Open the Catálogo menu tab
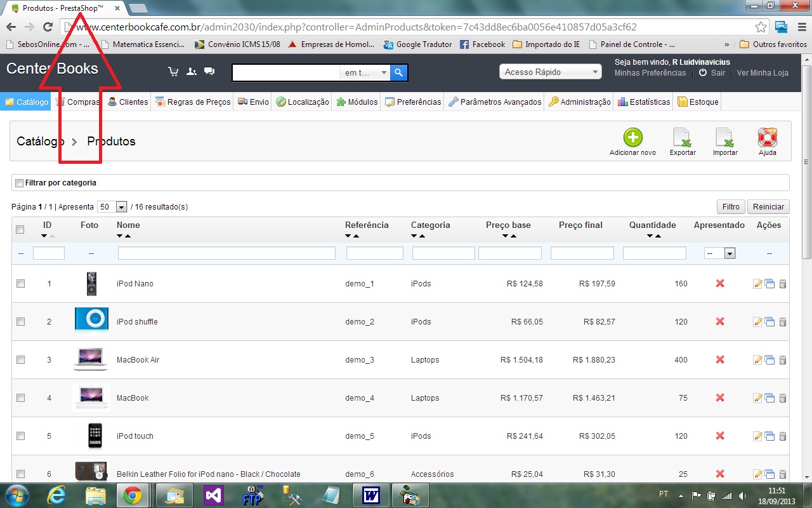This screenshot has height=508, width=812. 26,102
